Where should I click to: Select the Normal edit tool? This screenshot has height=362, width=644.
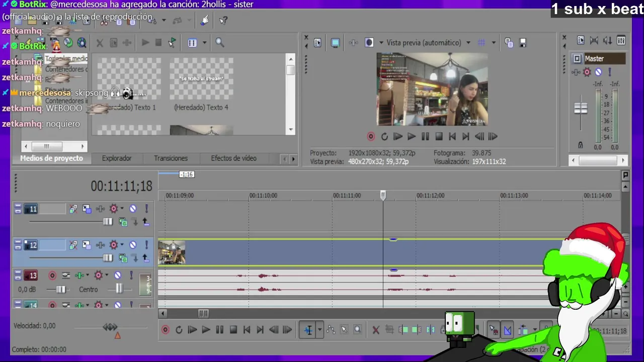308,330
